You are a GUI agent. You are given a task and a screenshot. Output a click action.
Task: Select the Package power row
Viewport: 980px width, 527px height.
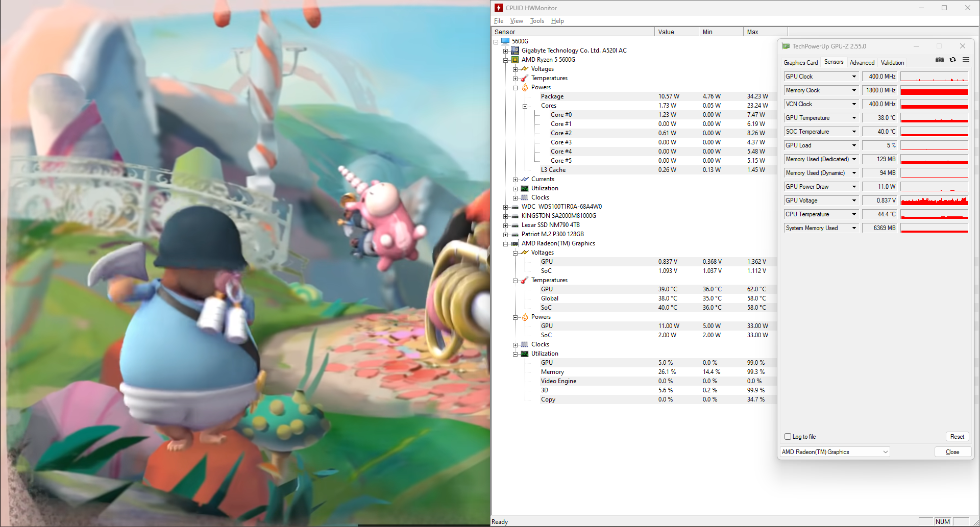pyautogui.click(x=658, y=96)
